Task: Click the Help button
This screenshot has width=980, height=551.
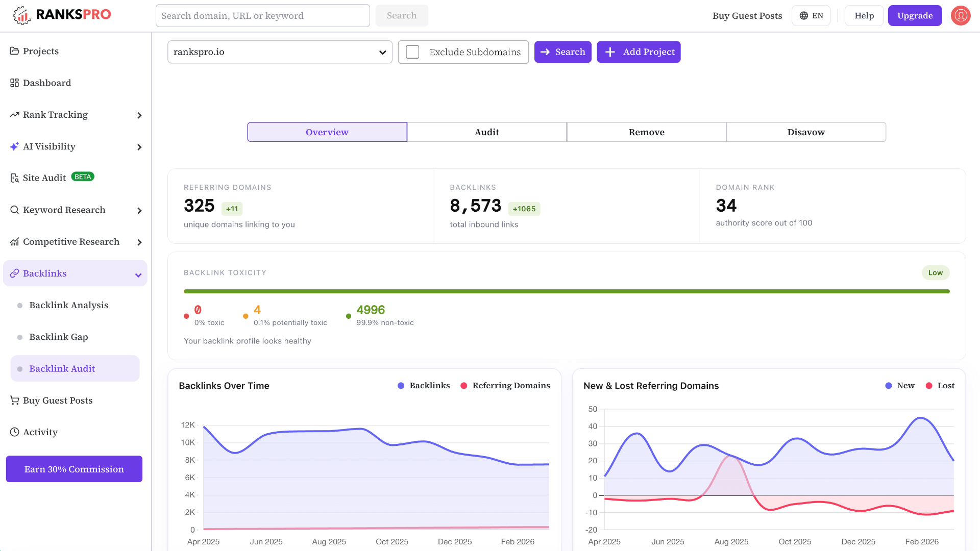Action: point(864,16)
